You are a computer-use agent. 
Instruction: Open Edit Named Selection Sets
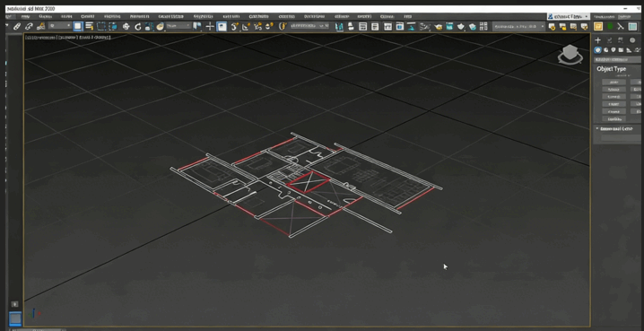pyautogui.click(x=283, y=27)
